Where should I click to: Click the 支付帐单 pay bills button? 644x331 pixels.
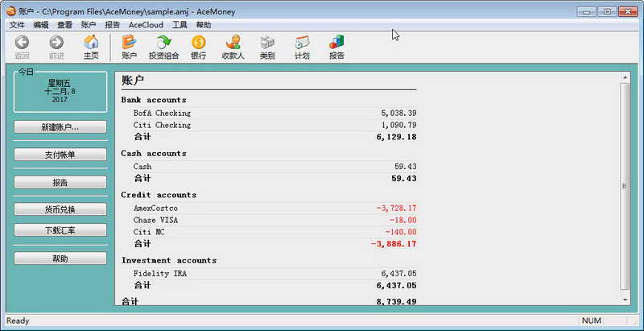(x=60, y=155)
